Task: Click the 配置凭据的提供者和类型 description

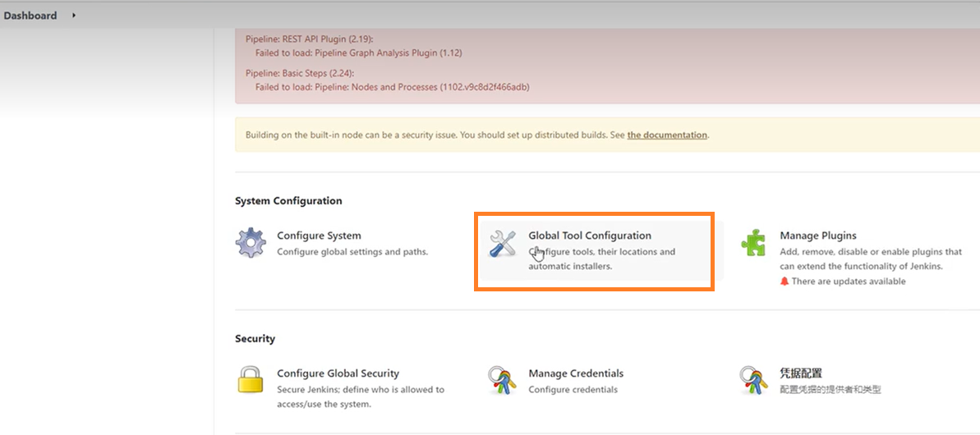Action: 830,389
